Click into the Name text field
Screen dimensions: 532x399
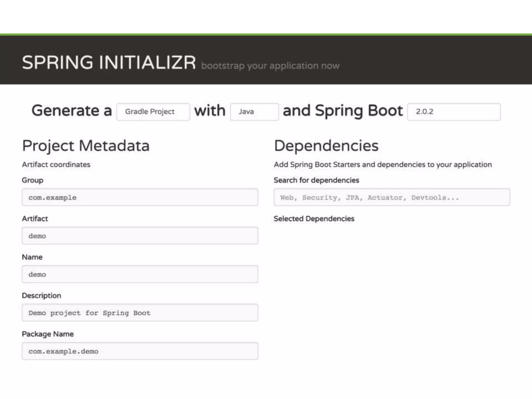(140, 274)
